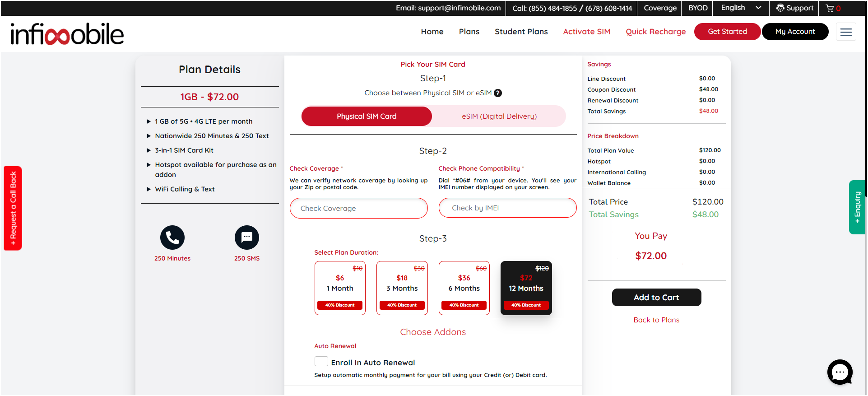Open the Student Plans menu item
This screenshot has width=868, height=396.
point(521,32)
